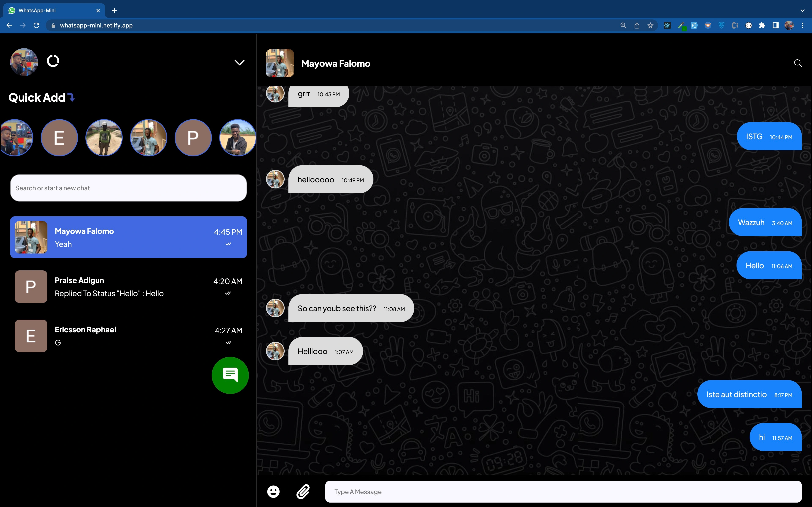Open a new browser tab with plus button
Image resolution: width=812 pixels, height=507 pixels.
coord(114,10)
